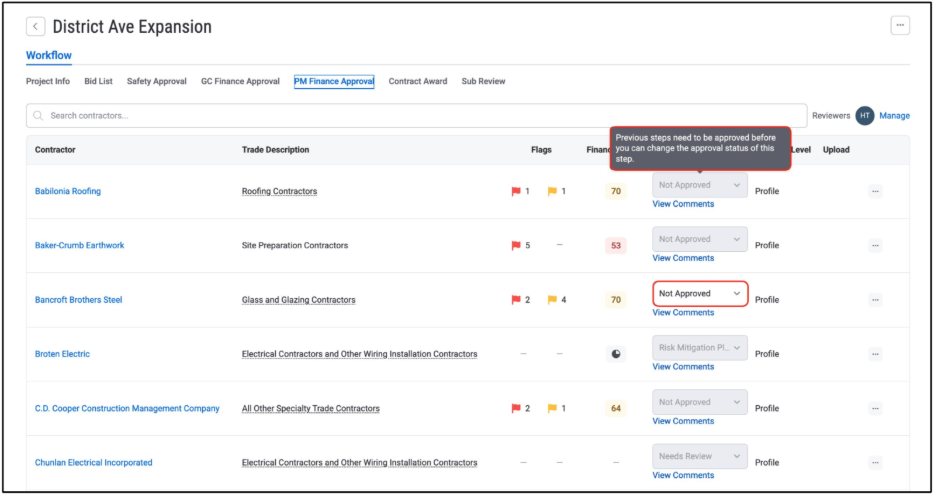Click the HT reviewer avatar

coord(864,116)
